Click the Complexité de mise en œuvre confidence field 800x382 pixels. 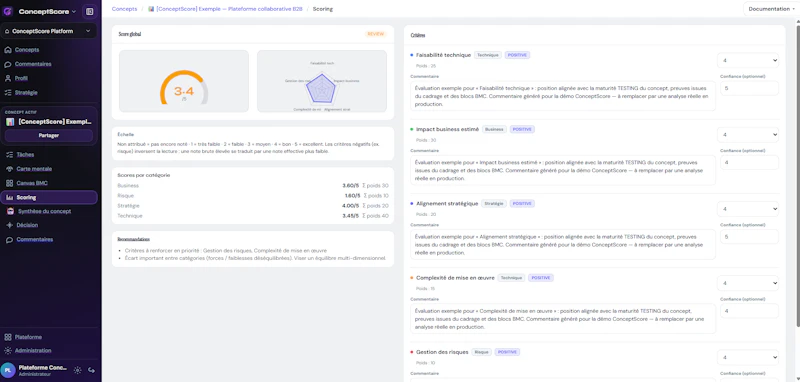pyautogui.click(x=749, y=311)
